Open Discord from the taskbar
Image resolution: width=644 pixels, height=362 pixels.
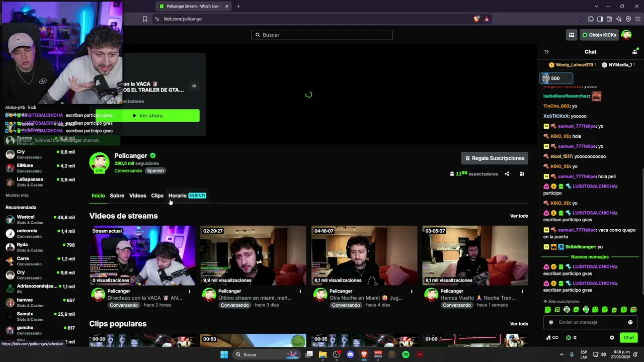[x=350, y=354]
